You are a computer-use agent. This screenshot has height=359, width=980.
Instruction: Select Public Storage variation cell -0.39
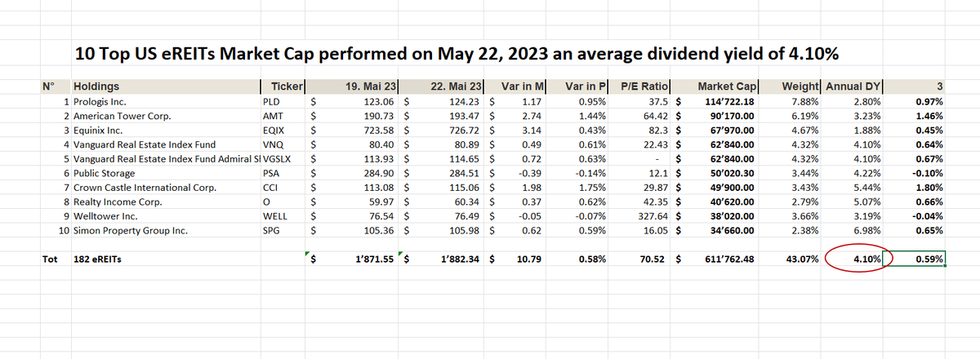click(516, 173)
